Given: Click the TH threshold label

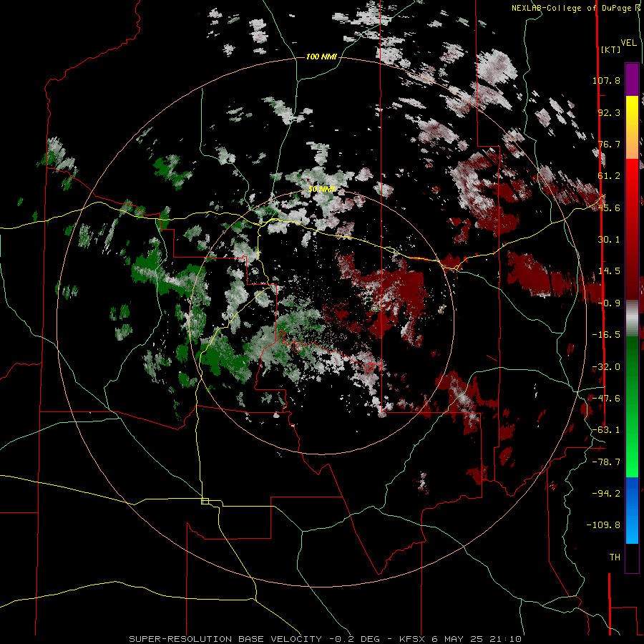Looking at the screenshot, I should pyautogui.click(x=615, y=557).
